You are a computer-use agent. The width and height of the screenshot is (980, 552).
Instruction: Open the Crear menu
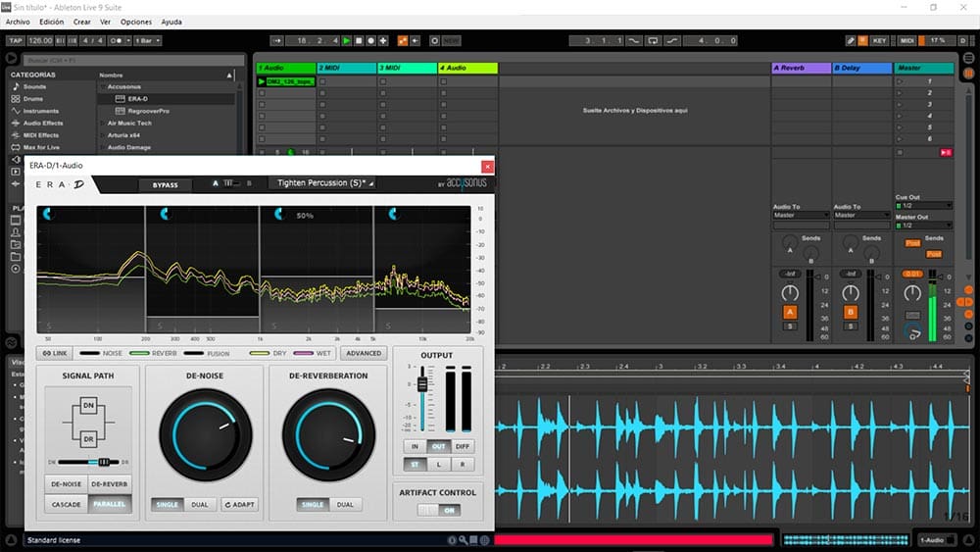tap(82, 22)
